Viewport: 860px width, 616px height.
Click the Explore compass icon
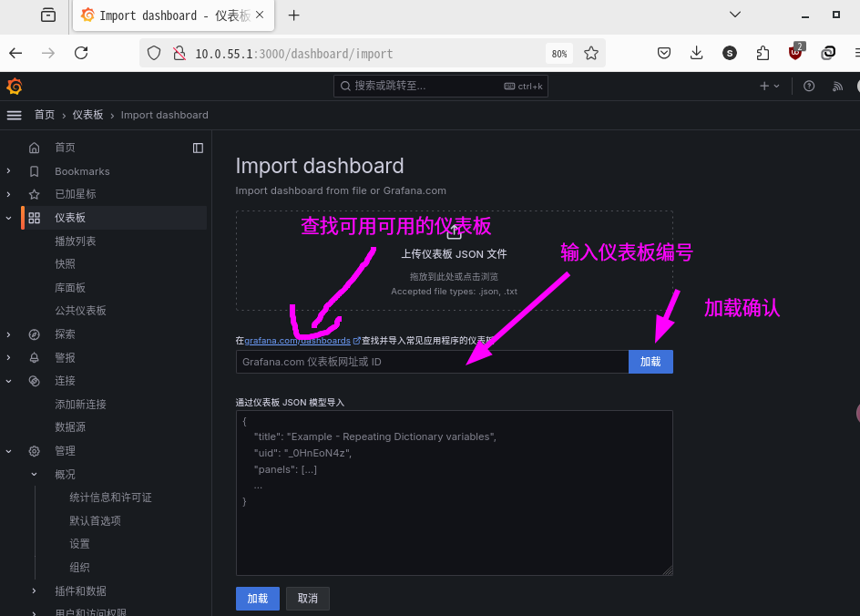[x=34, y=334]
